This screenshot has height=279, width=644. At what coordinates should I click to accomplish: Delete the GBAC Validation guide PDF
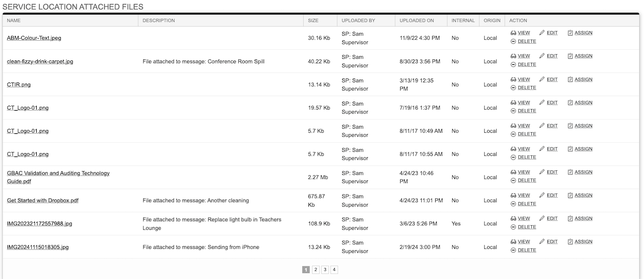click(x=523, y=180)
